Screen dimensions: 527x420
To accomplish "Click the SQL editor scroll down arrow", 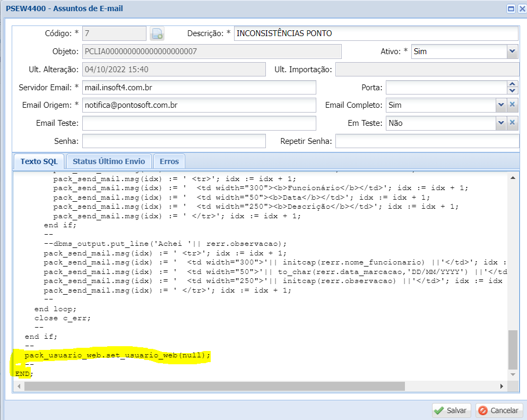I will [513, 374].
